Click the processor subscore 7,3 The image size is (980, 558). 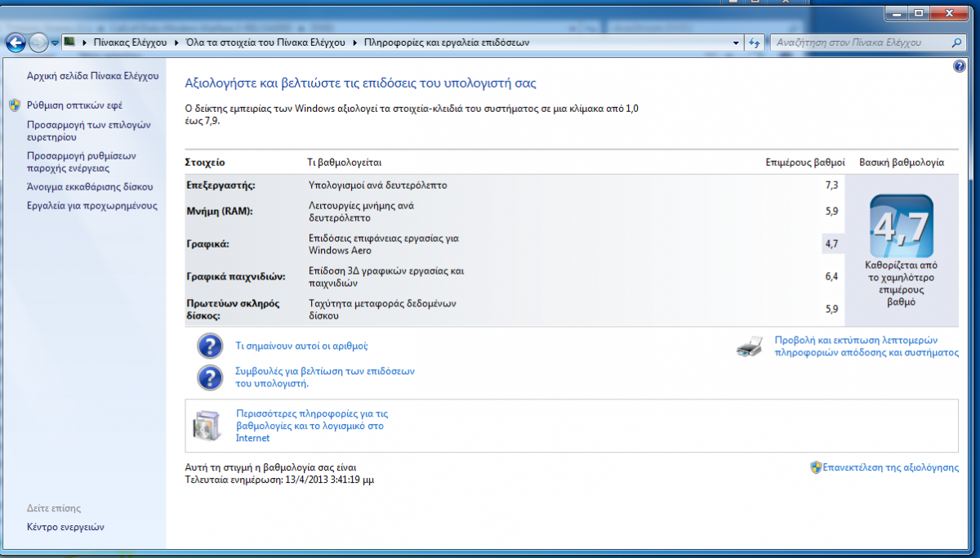831,185
